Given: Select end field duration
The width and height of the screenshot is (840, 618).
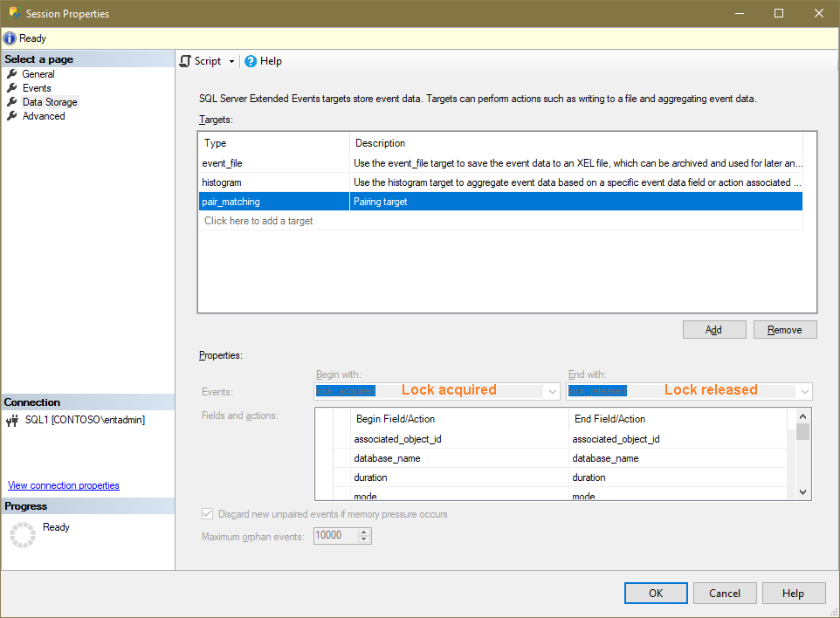Looking at the screenshot, I should pyautogui.click(x=678, y=477).
